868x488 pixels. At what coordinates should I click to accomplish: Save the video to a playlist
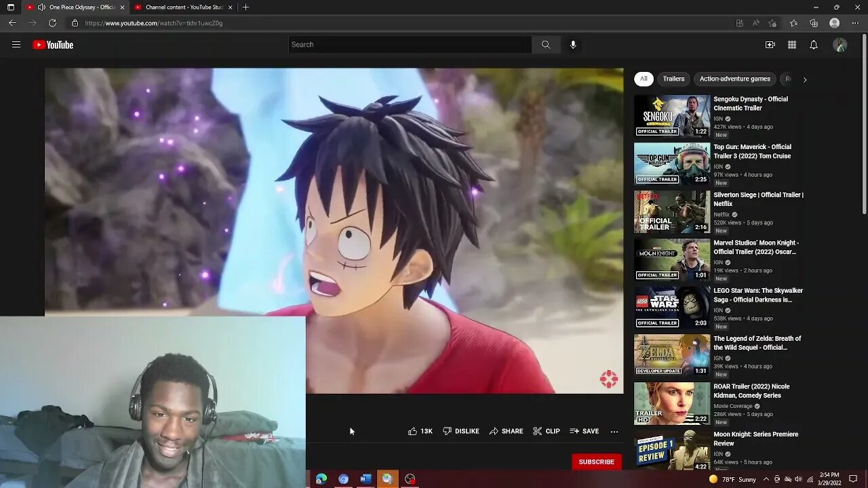coord(585,431)
